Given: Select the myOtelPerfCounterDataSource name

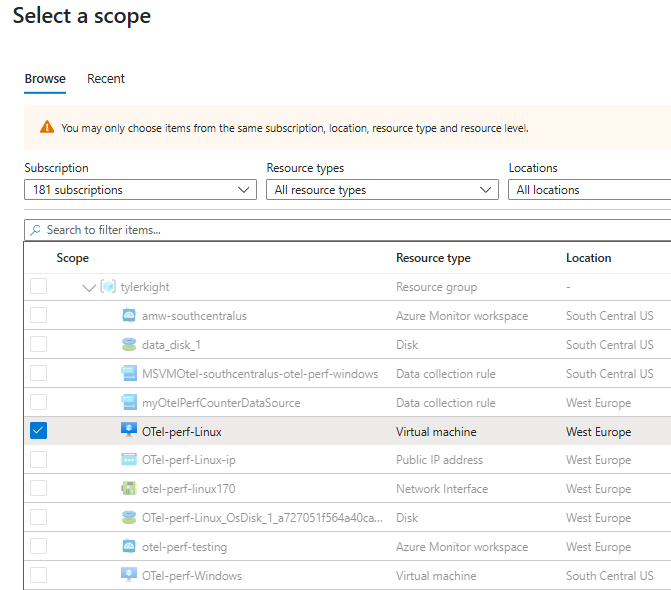Looking at the screenshot, I should [221, 403].
